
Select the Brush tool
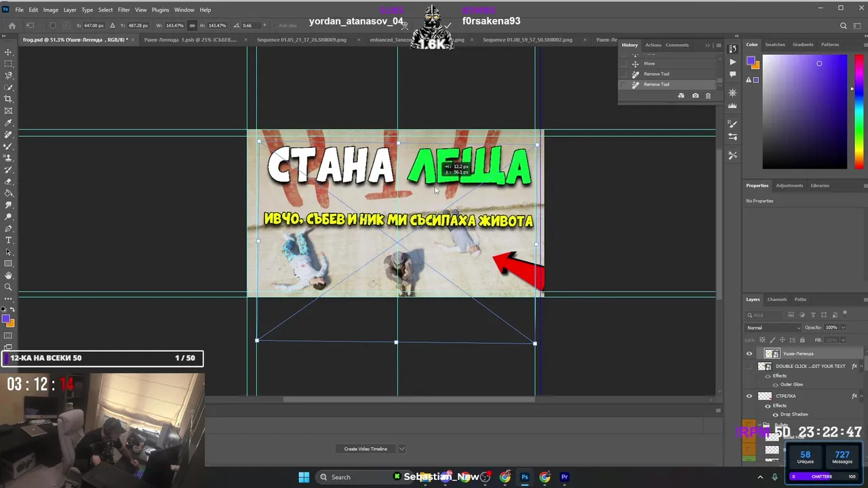pyautogui.click(x=8, y=146)
